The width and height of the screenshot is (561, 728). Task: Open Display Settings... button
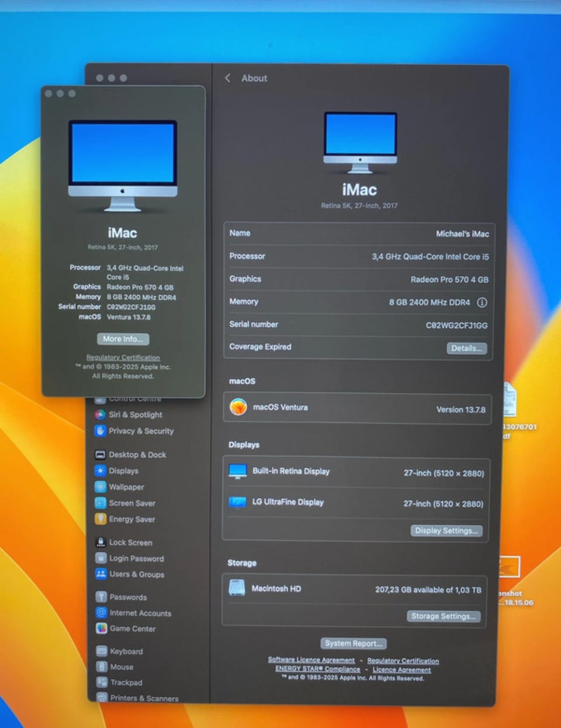click(446, 531)
